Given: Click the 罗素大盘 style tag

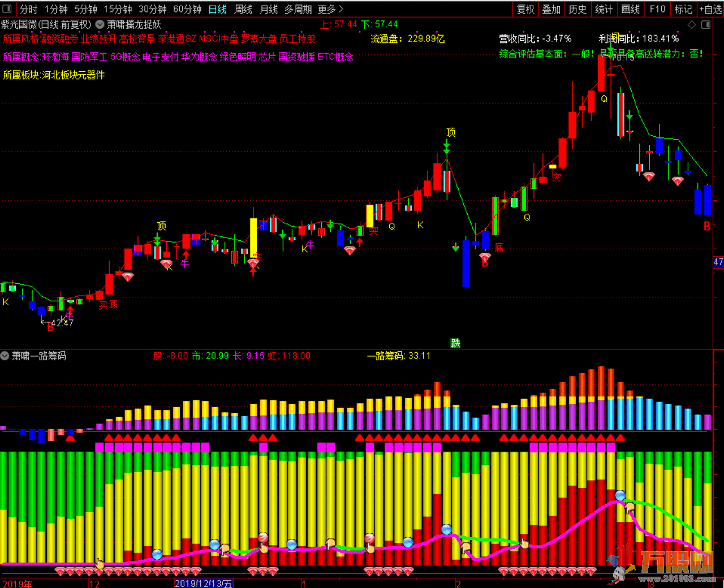Looking at the screenshot, I should tap(259, 39).
